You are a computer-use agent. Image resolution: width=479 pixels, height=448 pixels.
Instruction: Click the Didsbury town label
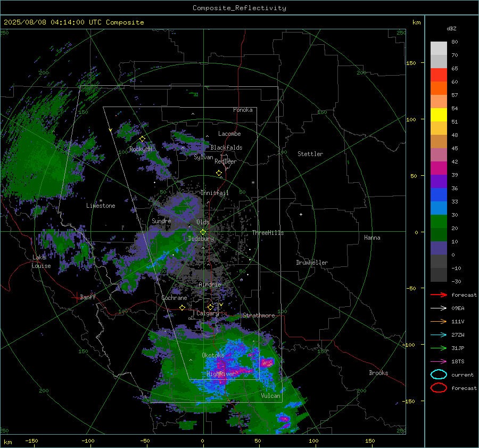[201, 239]
